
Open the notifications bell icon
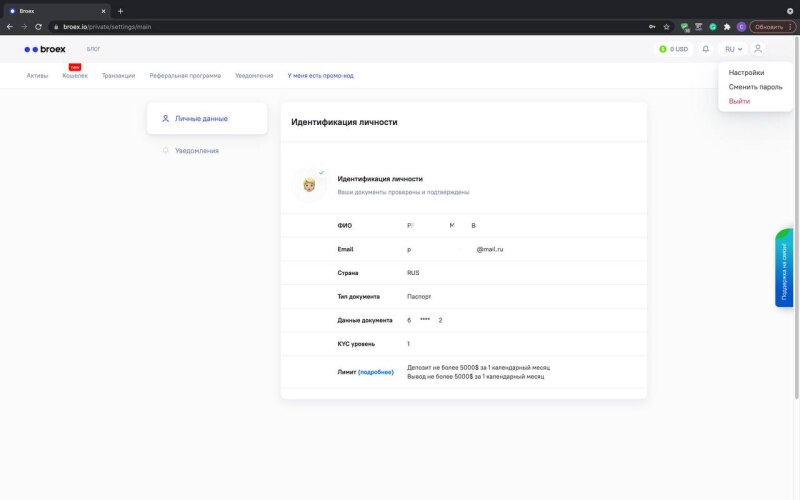pyautogui.click(x=706, y=49)
